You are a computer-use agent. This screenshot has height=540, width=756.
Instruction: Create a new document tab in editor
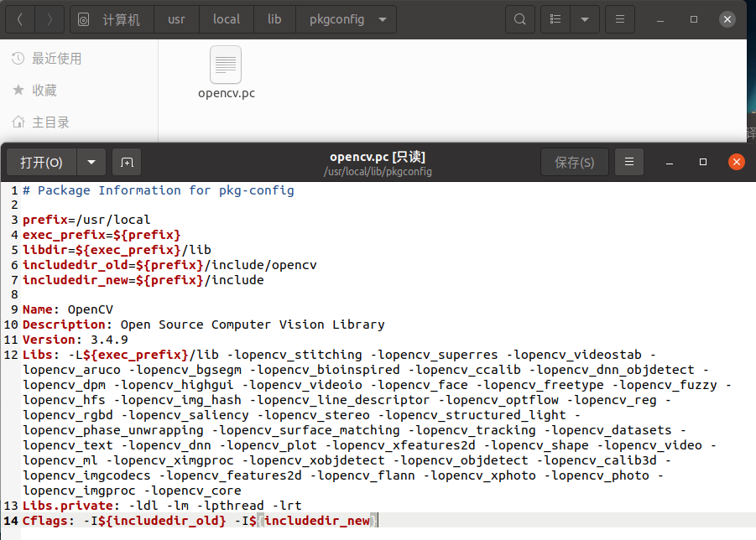(127, 163)
